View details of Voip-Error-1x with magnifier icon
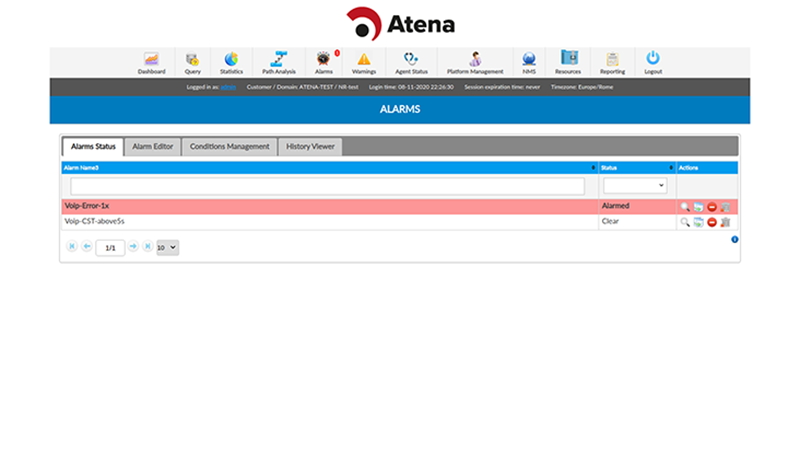The image size is (800, 453). (685, 207)
